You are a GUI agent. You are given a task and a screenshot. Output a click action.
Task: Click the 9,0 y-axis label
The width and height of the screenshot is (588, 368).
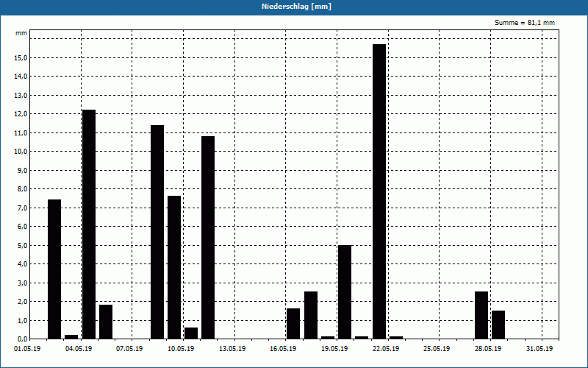coord(22,170)
